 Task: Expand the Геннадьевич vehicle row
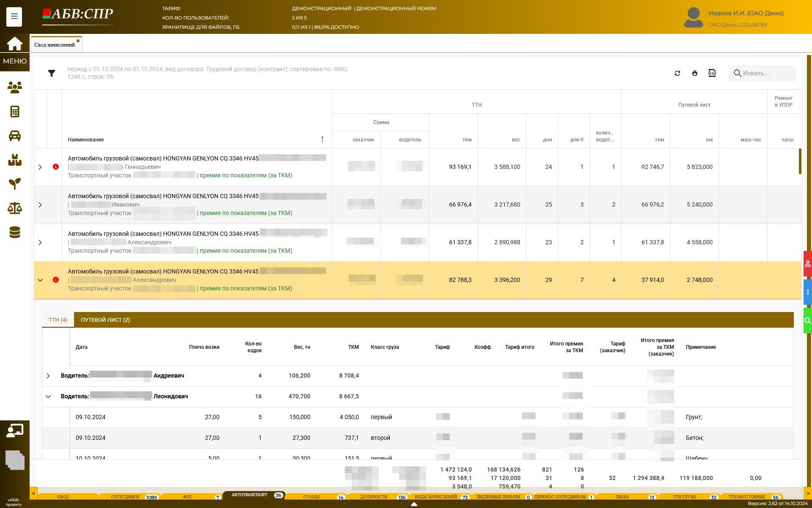pyautogui.click(x=40, y=167)
